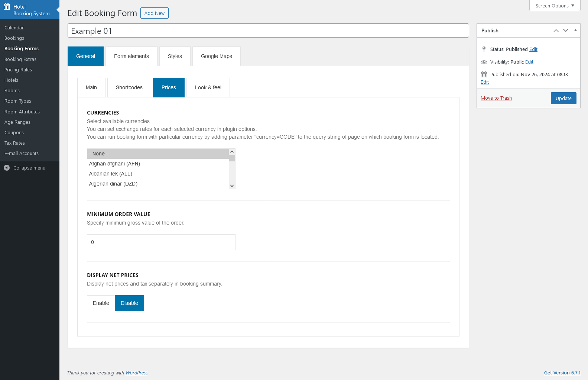Open the Screen Options dropdown
588x380 pixels.
coord(555,6)
